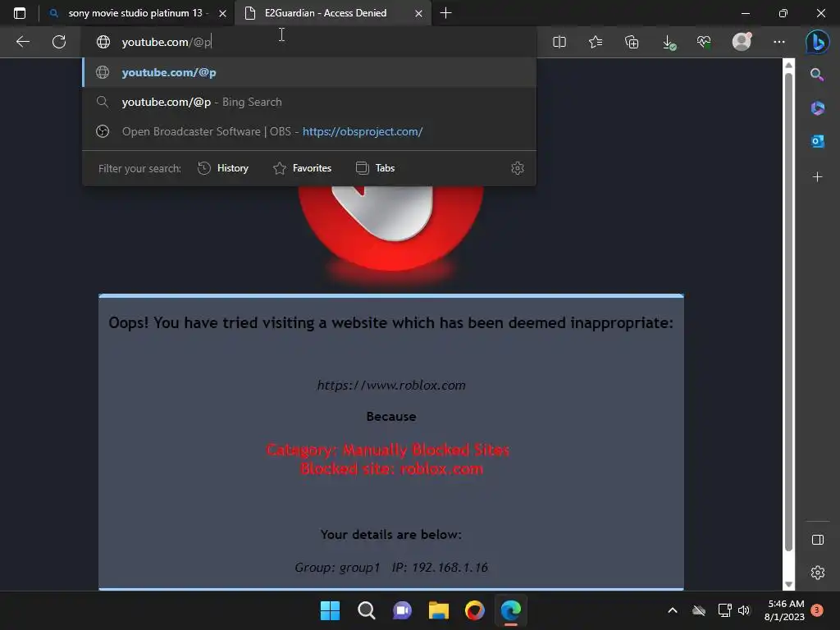840x630 pixels.
Task: Select youtube.com/@p URL suggestion
Action: click(x=309, y=72)
